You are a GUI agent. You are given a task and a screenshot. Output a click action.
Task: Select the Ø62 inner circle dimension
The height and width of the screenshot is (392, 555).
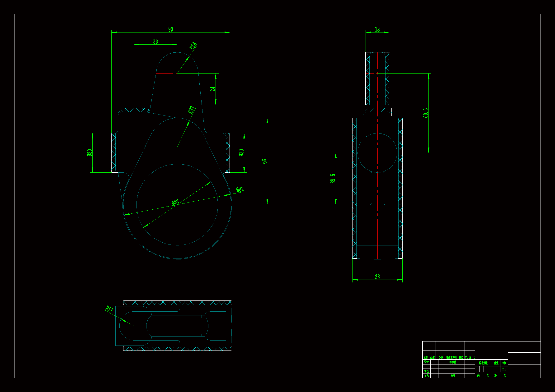click(175, 202)
